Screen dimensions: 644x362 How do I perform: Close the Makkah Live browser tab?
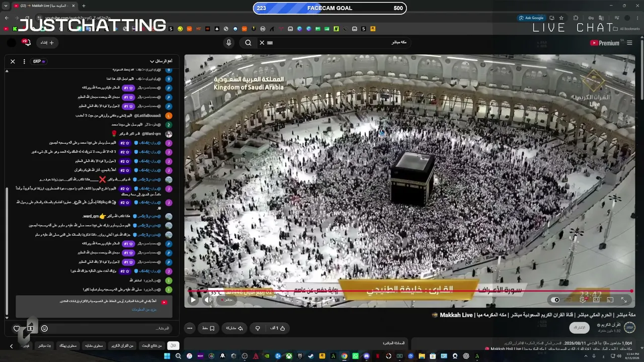[x=73, y=6]
